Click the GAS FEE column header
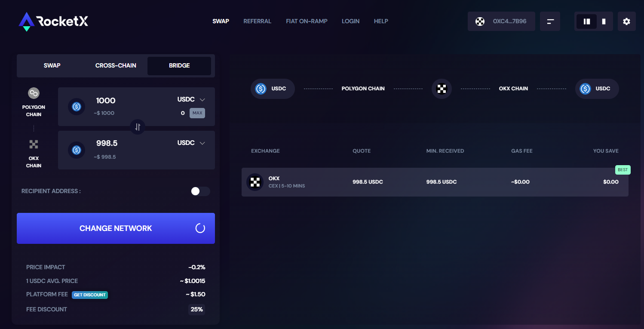 522,151
